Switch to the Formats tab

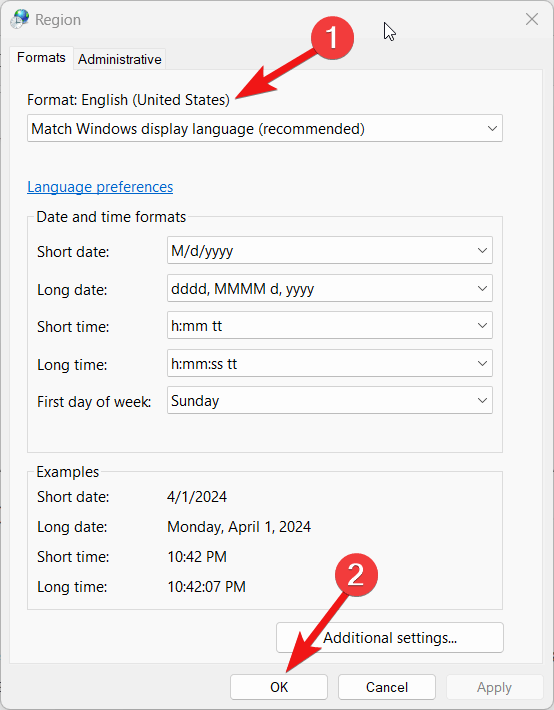[x=41, y=58]
